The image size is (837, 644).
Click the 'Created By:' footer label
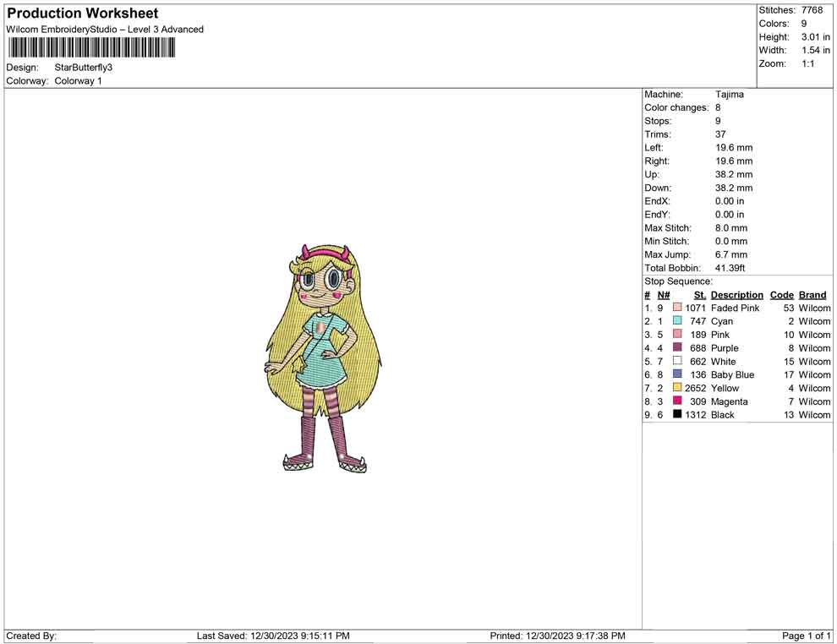pos(31,636)
